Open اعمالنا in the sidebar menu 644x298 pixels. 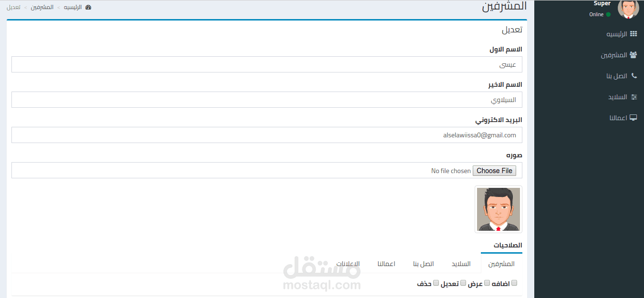[x=618, y=118]
